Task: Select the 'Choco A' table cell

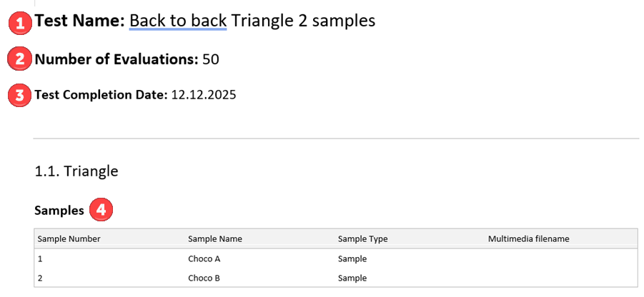Action: (204, 259)
